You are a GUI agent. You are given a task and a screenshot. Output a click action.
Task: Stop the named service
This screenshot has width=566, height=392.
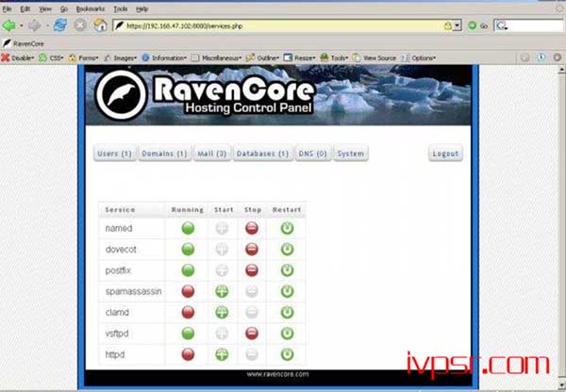[x=252, y=228]
